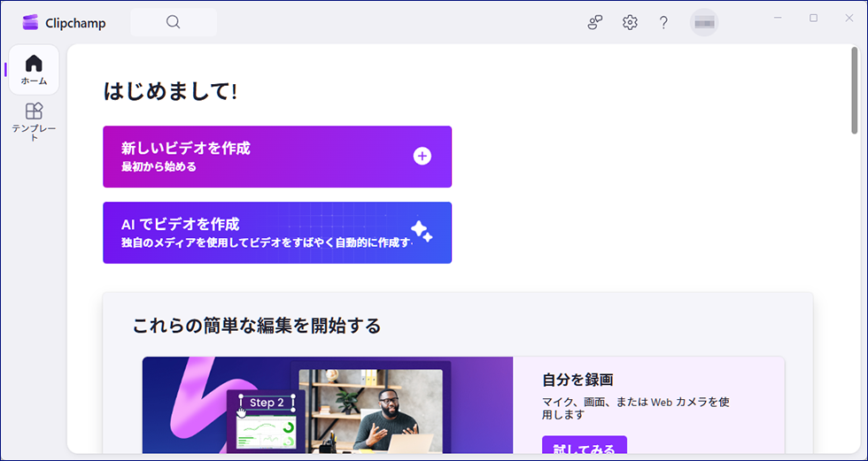
Task: Switch to the テンプレート sidebar tab
Action: (x=34, y=121)
